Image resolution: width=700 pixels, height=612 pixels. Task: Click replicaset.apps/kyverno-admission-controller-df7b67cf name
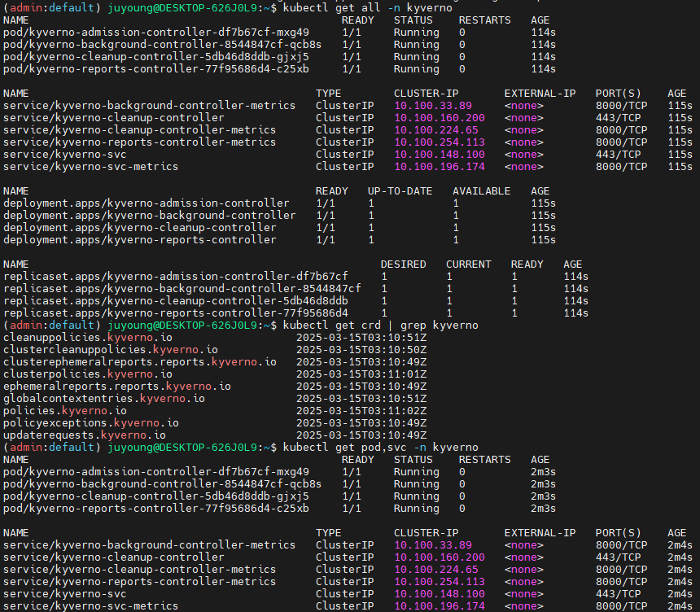pos(176,277)
